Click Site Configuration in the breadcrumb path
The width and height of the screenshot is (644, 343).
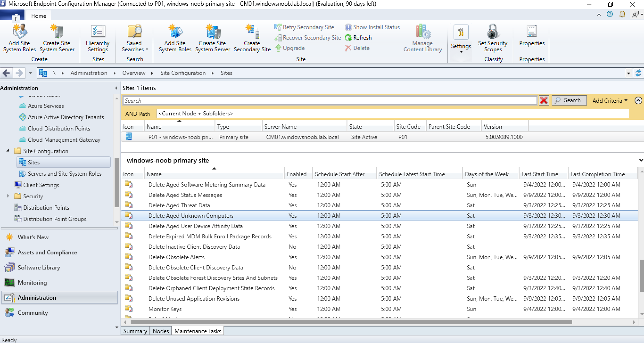click(183, 73)
